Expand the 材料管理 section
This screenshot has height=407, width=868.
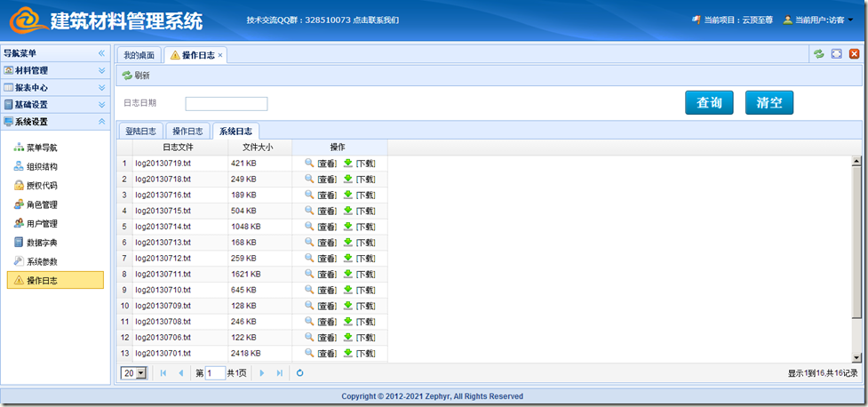tap(101, 70)
